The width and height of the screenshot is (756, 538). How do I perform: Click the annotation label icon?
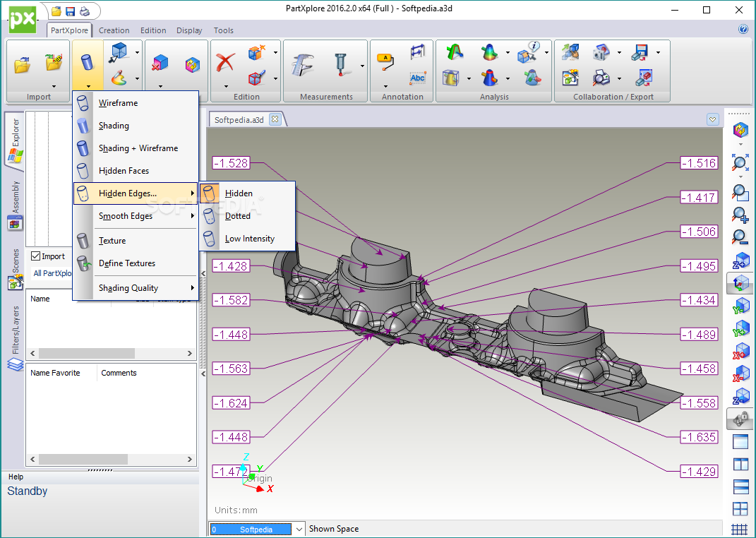[x=385, y=61]
